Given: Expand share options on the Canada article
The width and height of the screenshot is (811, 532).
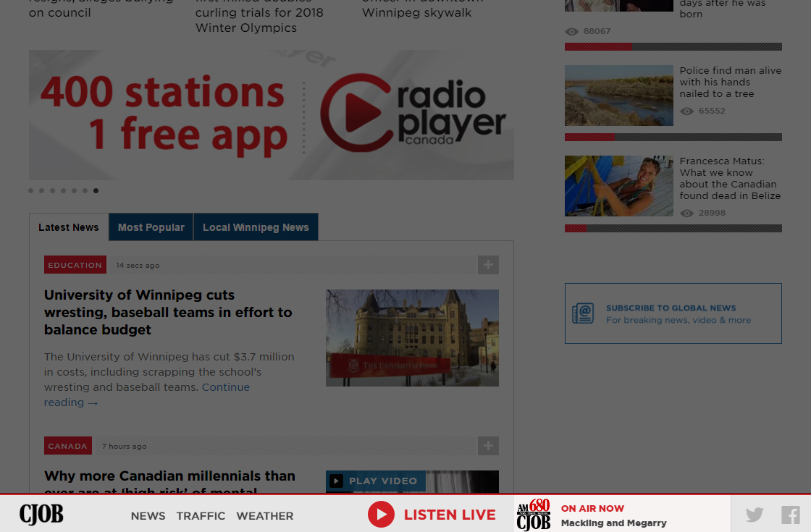Looking at the screenshot, I should pyautogui.click(x=488, y=446).
